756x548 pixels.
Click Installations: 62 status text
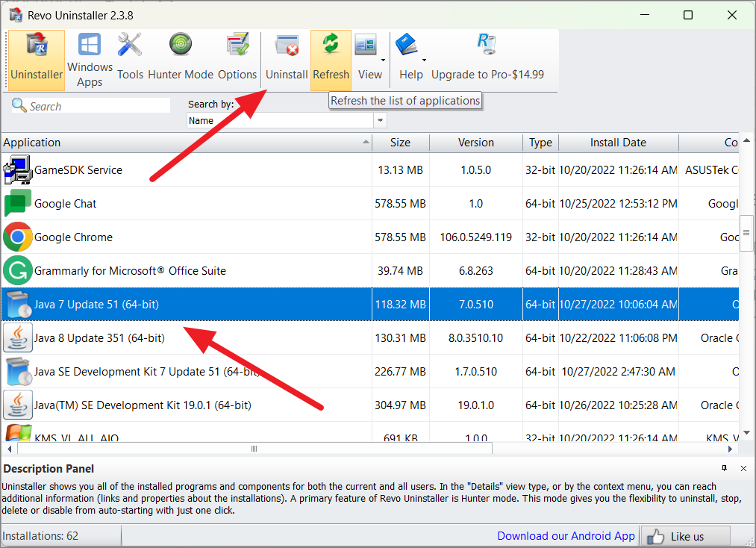[40, 536]
